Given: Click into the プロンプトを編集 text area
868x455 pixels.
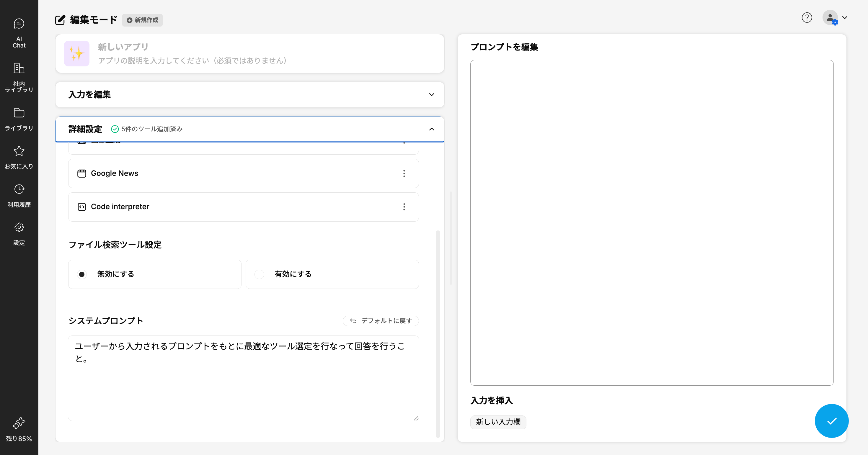Looking at the screenshot, I should [x=652, y=222].
